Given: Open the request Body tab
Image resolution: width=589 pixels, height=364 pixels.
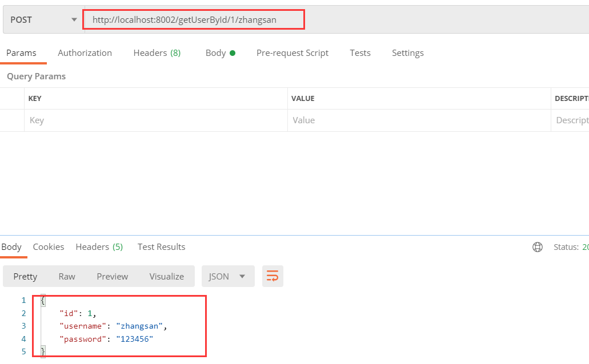Looking at the screenshot, I should click(x=220, y=53).
